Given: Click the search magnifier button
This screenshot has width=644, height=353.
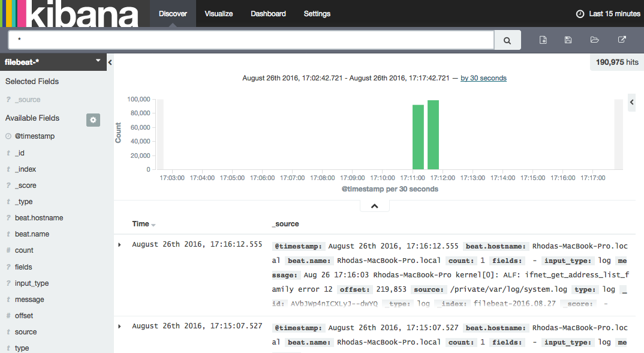Looking at the screenshot, I should [507, 40].
